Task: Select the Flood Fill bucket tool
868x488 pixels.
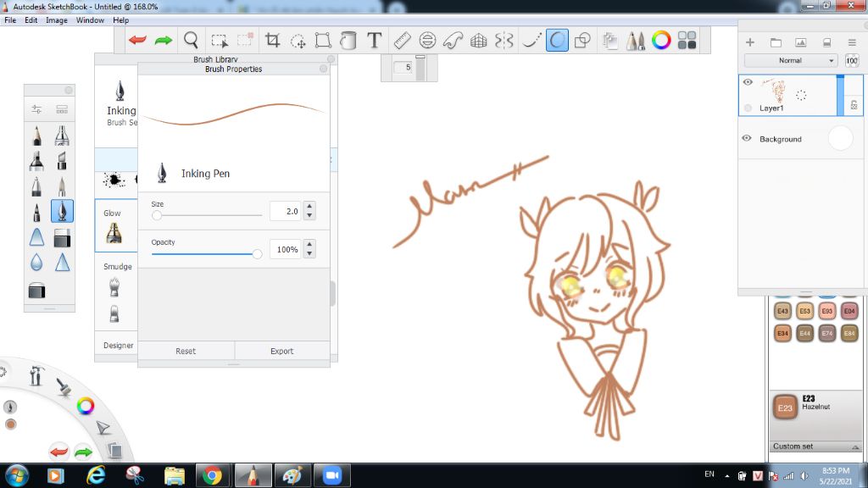Action: tap(348, 41)
